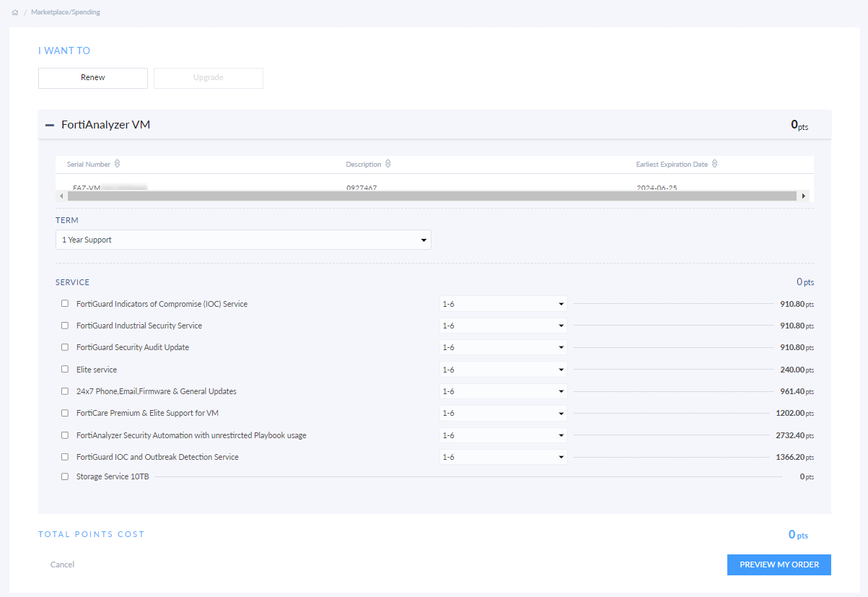
Task: Click the I WANT TO heading
Action: [64, 51]
